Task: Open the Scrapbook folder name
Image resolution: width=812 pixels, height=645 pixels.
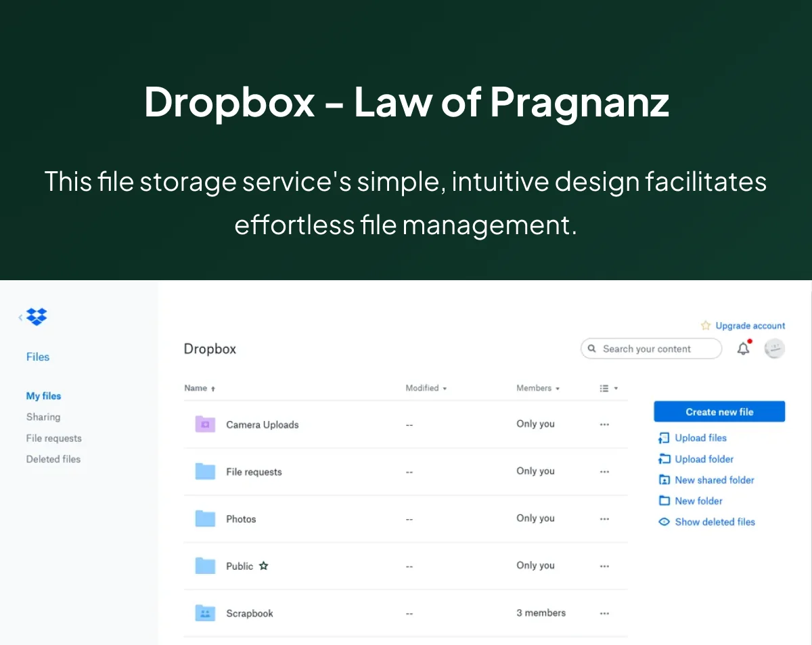Action: [x=250, y=613]
